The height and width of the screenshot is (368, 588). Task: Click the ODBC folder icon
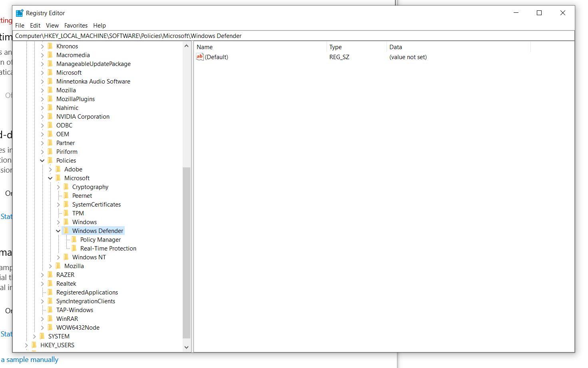coord(50,125)
